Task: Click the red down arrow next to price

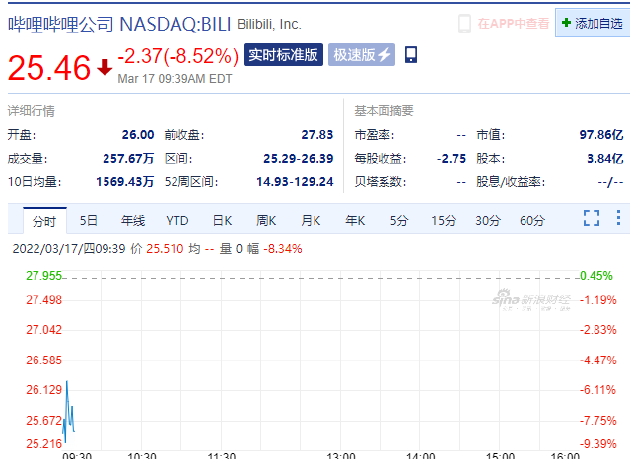Action: 104,67
